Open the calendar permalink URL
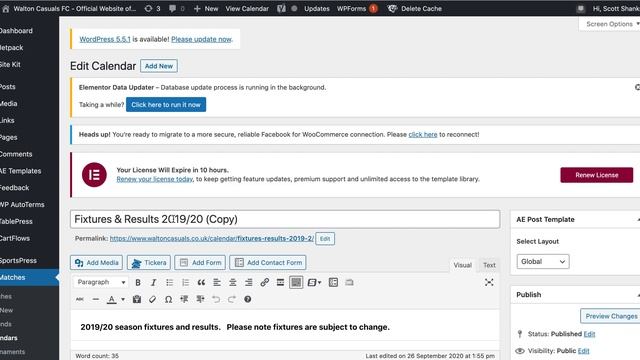This screenshot has height=360, width=640. pyautogui.click(x=211, y=238)
